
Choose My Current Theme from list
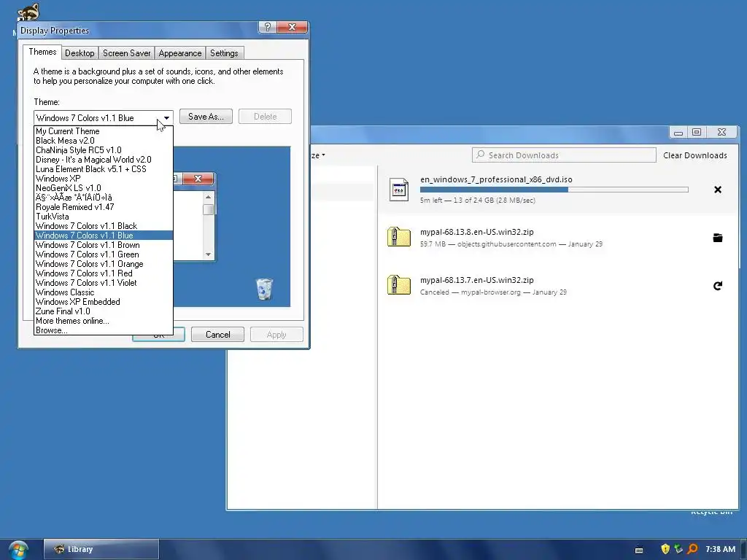pyautogui.click(x=104, y=131)
